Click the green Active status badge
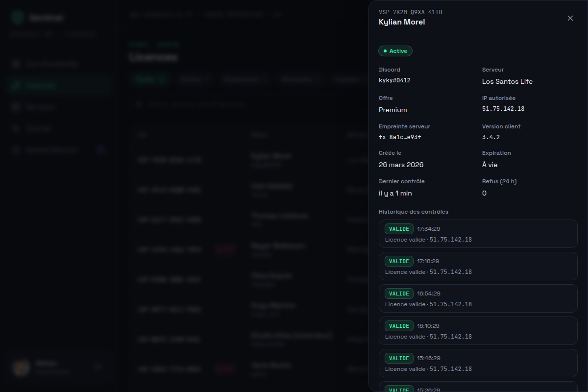Screen dimensions: 588x392 click(x=395, y=51)
